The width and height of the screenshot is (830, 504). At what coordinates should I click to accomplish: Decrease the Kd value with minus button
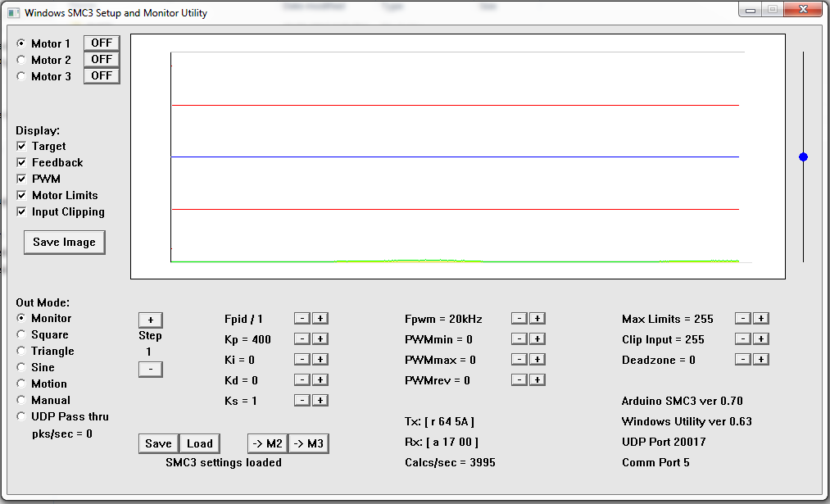point(302,379)
